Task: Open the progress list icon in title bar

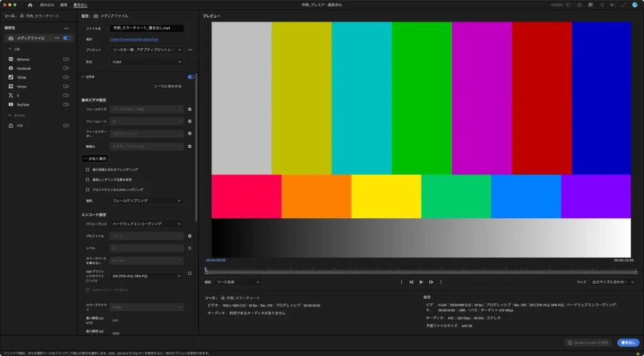Action: (591, 5)
